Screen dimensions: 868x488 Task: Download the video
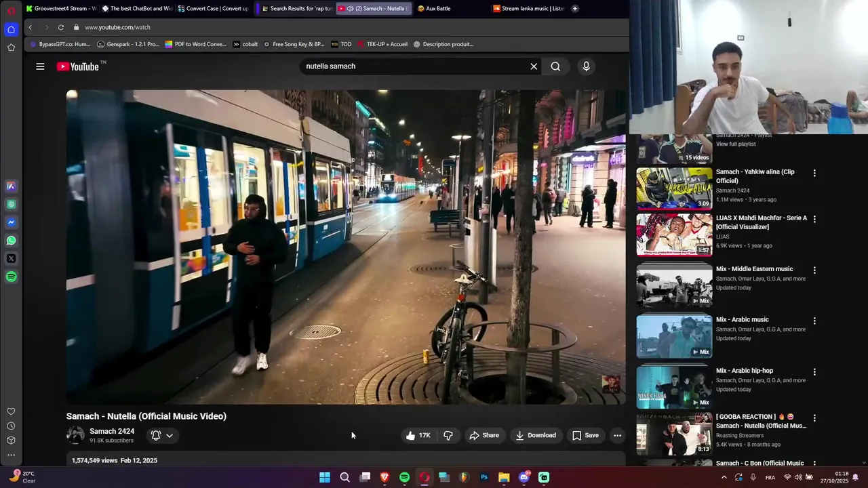click(535, 435)
